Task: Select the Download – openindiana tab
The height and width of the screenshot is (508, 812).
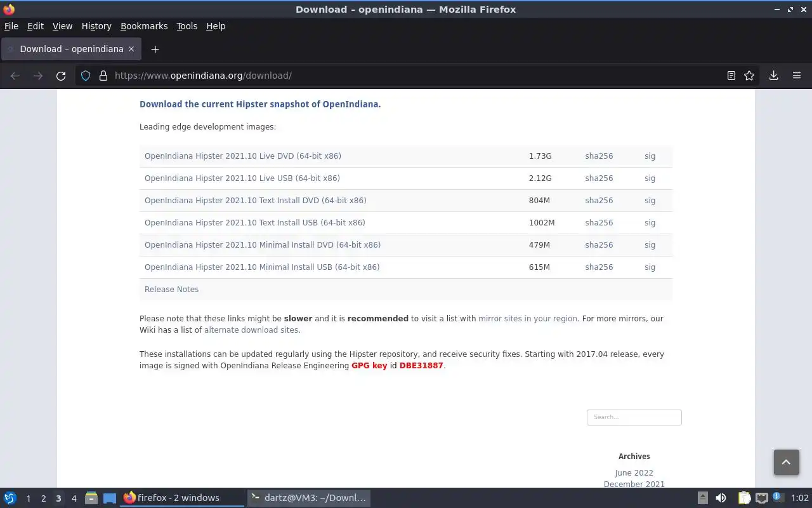Action: [x=70, y=49]
